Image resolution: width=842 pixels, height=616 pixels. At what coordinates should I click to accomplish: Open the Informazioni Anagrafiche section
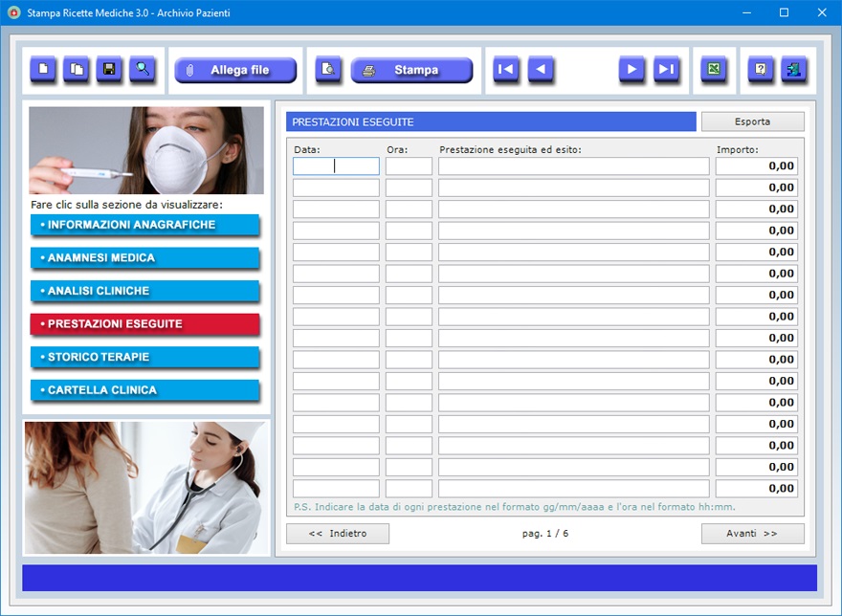145,225
